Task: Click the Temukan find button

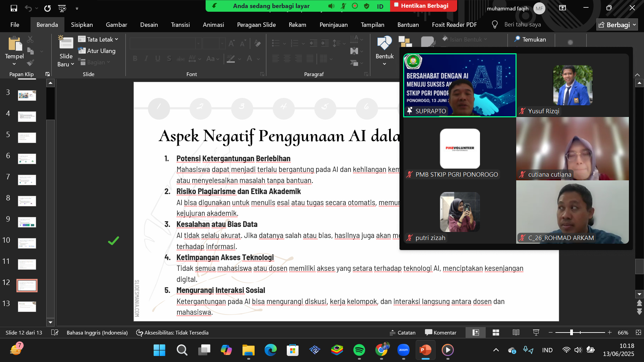Action: coord(531,39)
